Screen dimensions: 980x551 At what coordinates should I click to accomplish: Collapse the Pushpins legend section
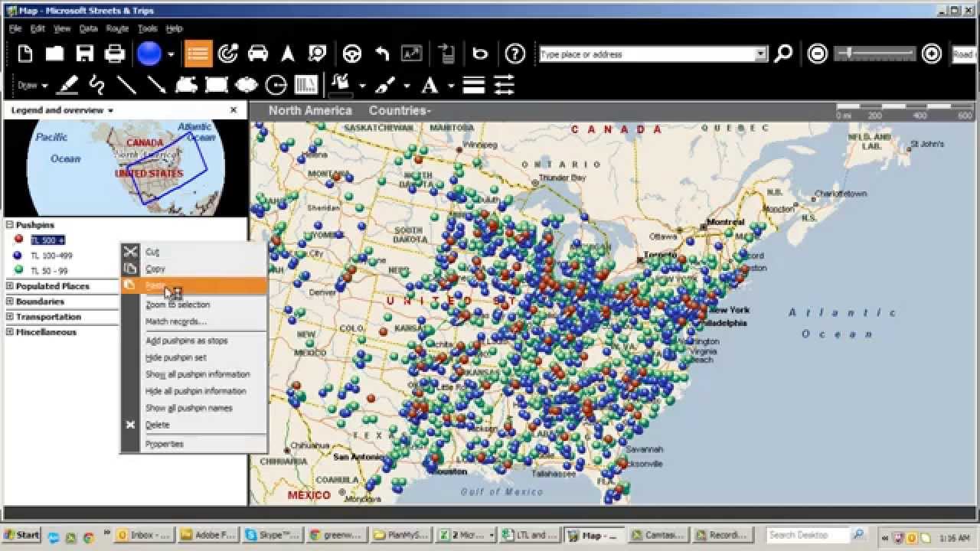(10, 225)
